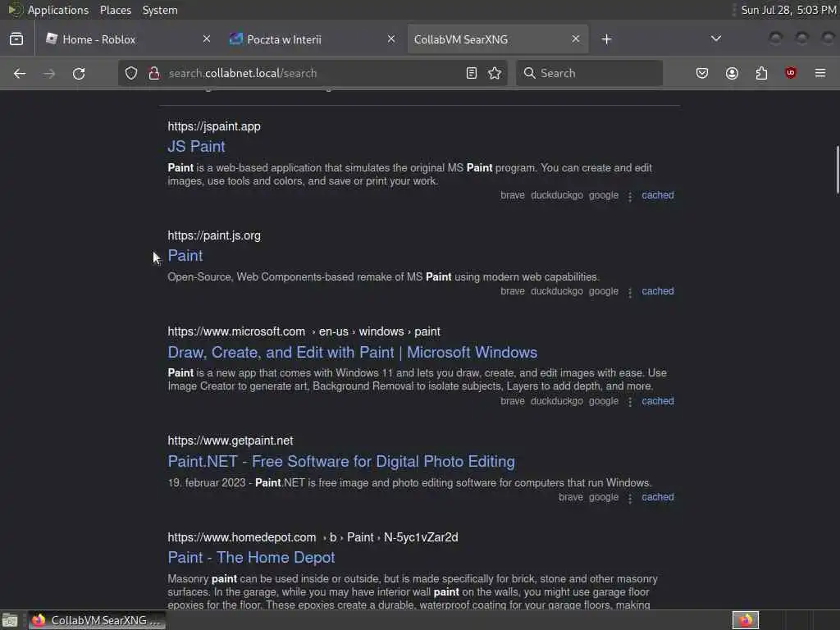The image size is (840, 630).
Task: Close the Home - Roblox tab
Action: (207, 39)
